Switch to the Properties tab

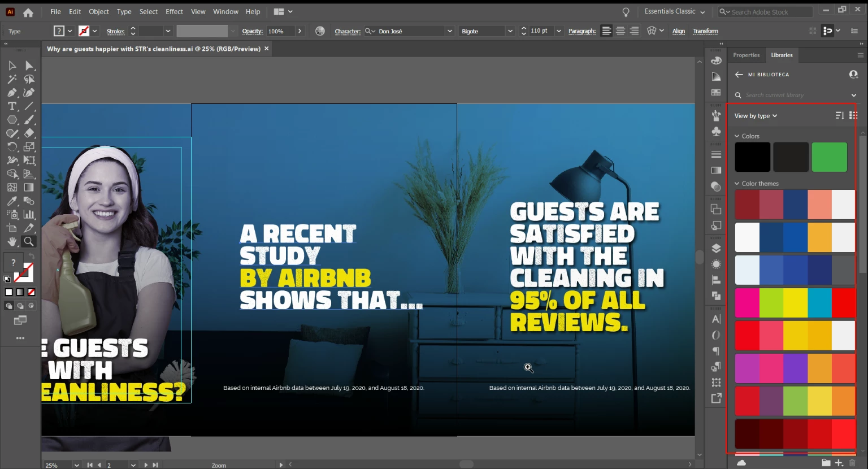coord(746,55)
